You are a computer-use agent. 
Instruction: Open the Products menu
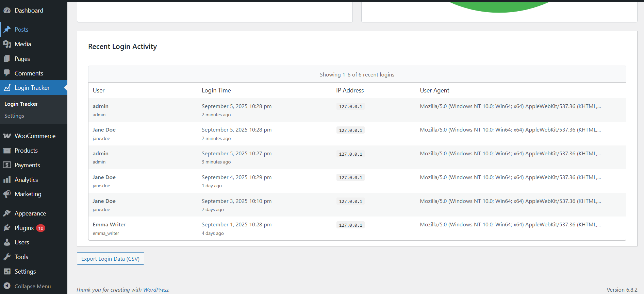26,151
